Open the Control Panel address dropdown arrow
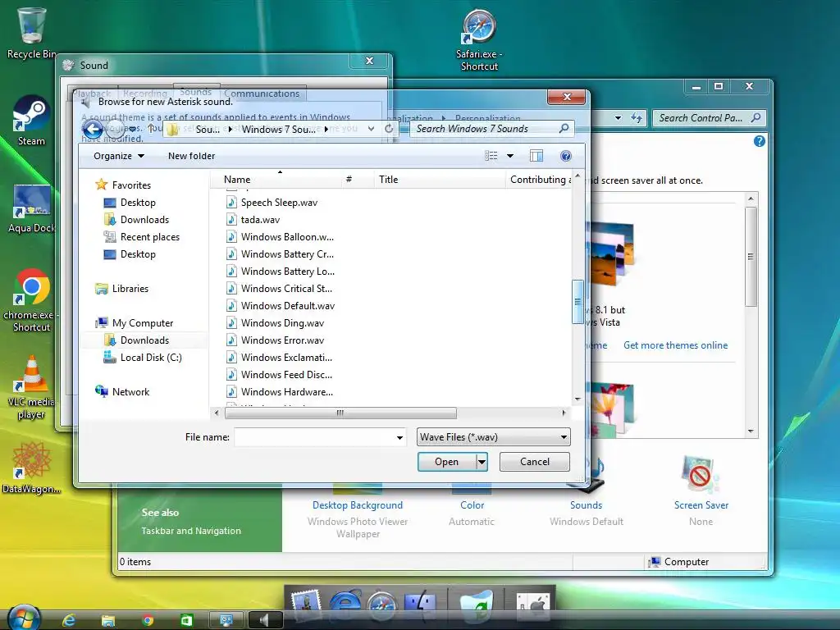The width and height of the screenshot is (840, 630). tap(619, 118)
